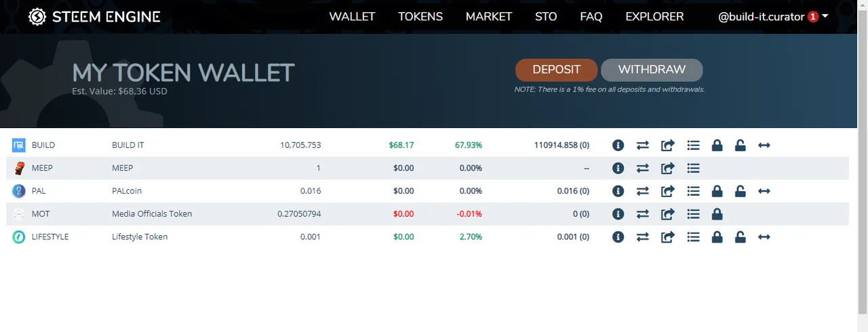Viewport: 868px width, 332px height.
Task: Click stake lock icon in MOT row
Action: pos(717,214)
